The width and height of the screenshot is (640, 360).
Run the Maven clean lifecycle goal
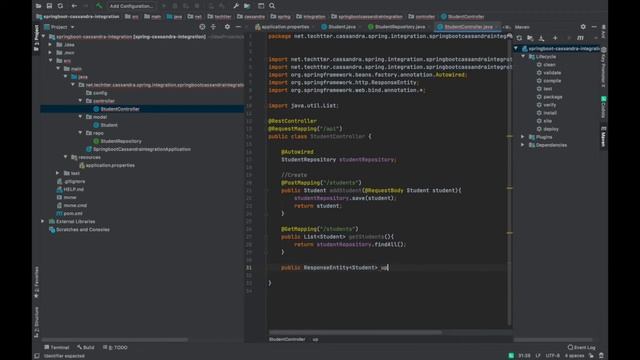[549, 64]
